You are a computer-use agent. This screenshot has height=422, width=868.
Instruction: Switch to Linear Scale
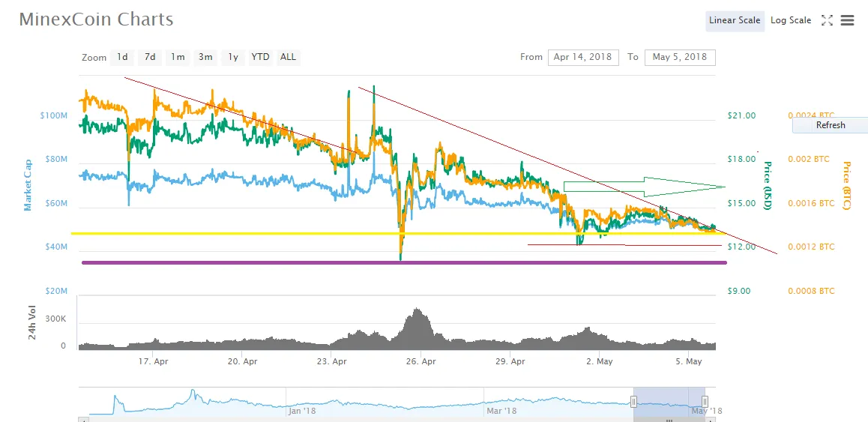pyautogui.click(x=735, y=20)
